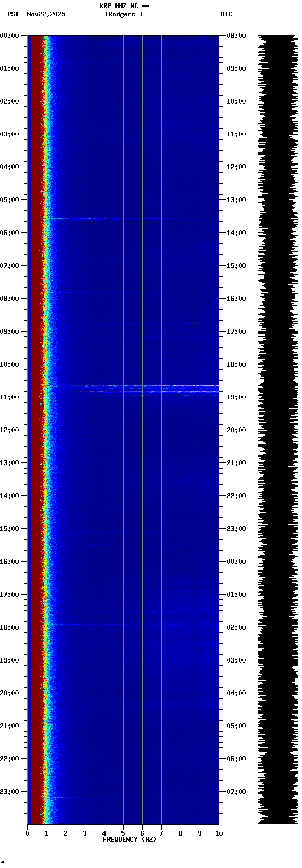
Task: Click the '07:00' PST time label
Action: pos(9,266)
